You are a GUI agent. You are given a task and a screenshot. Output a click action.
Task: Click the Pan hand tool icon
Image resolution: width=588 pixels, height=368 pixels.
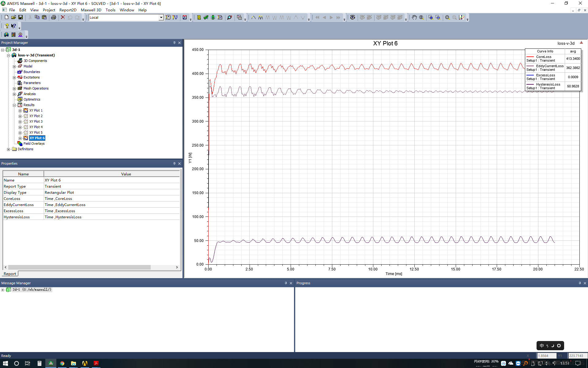click(x=414, y=17)
